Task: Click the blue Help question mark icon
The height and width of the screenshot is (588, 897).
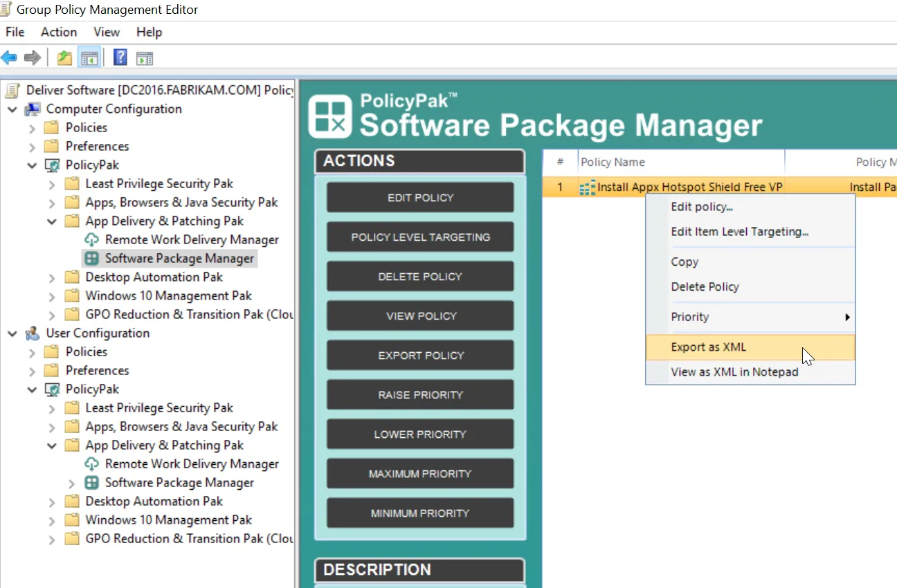Action: tap(120, 57)
